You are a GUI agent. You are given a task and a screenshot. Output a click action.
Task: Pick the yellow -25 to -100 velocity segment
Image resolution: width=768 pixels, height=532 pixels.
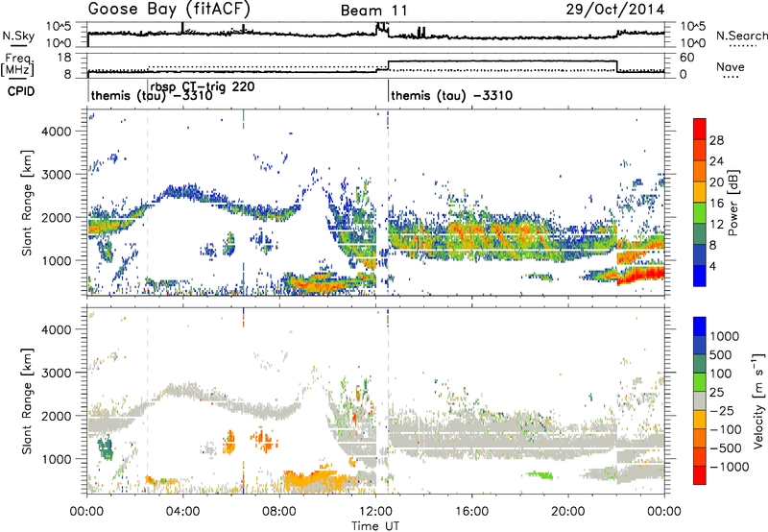tap(700, 420)
